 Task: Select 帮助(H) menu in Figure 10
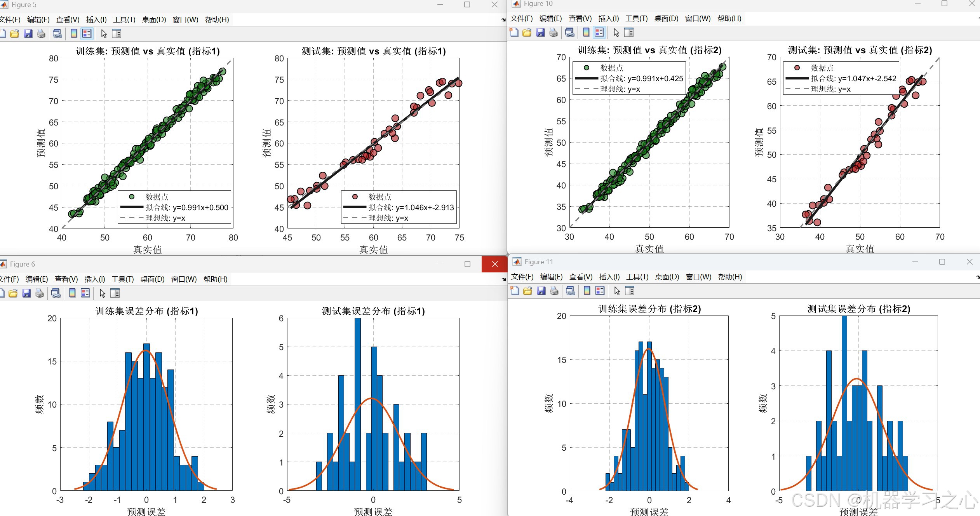click(729, 18)
